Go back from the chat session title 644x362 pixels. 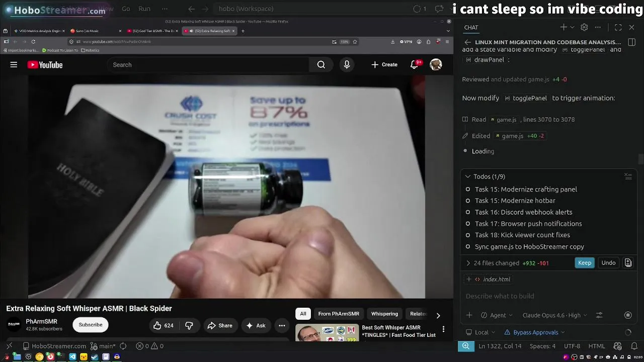[x=468, y=42]
